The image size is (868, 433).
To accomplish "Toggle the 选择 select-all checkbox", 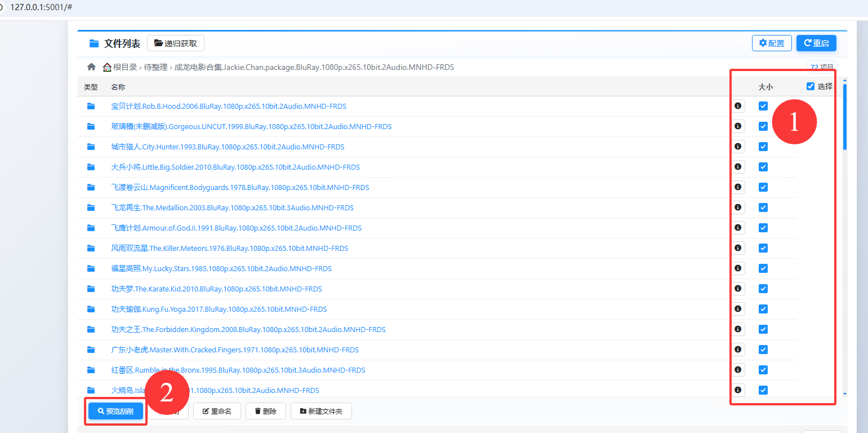I will [x=811, y=86].
